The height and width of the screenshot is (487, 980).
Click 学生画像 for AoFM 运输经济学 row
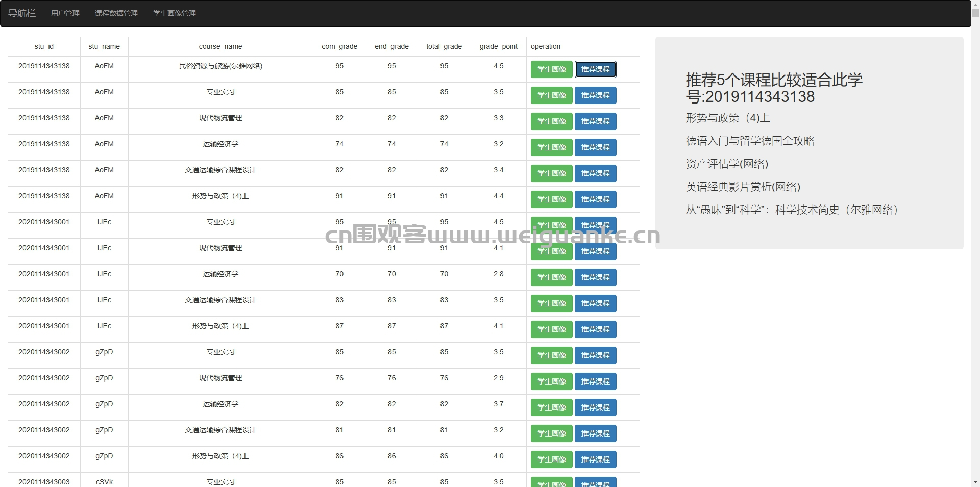(x=552, y=147)
